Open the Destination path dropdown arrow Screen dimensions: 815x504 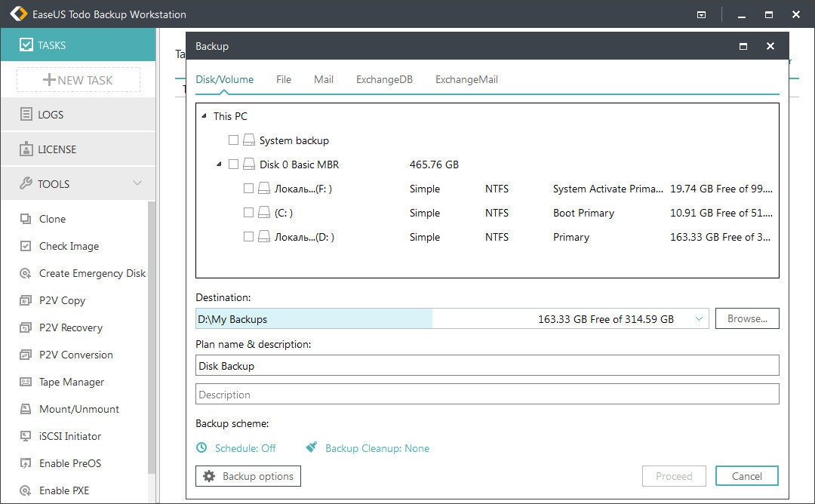pos(699,318)
